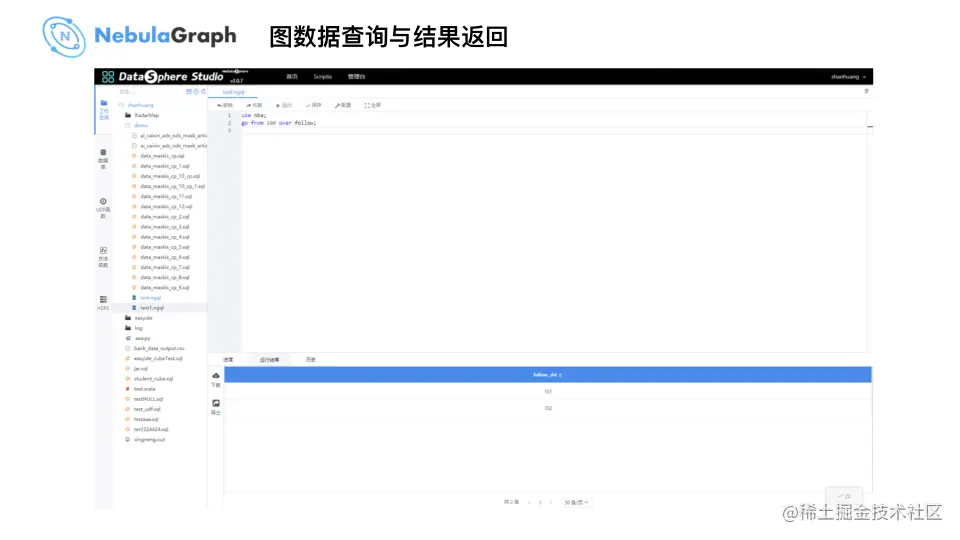Click the Undo button in editor toolbar

coord(225,105)
